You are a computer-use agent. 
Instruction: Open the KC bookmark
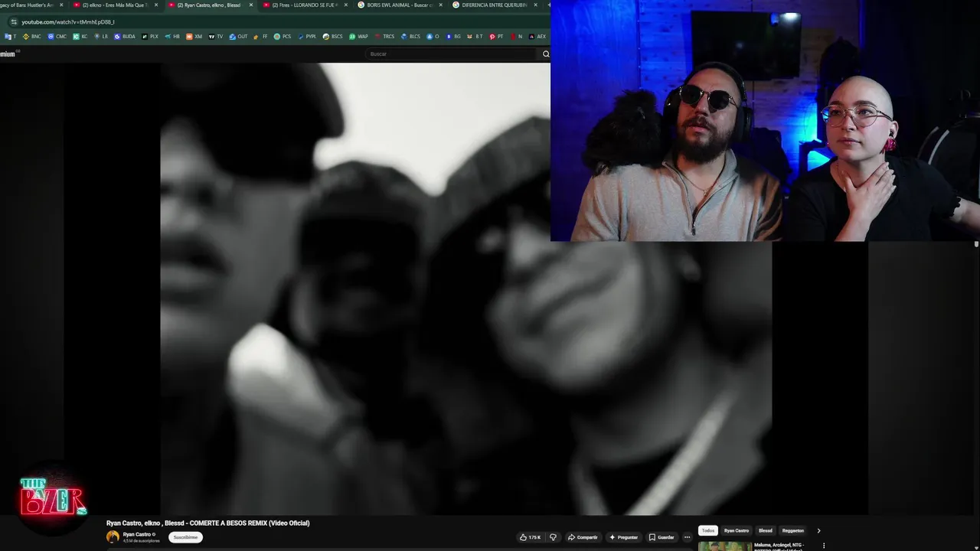point(80,37)
